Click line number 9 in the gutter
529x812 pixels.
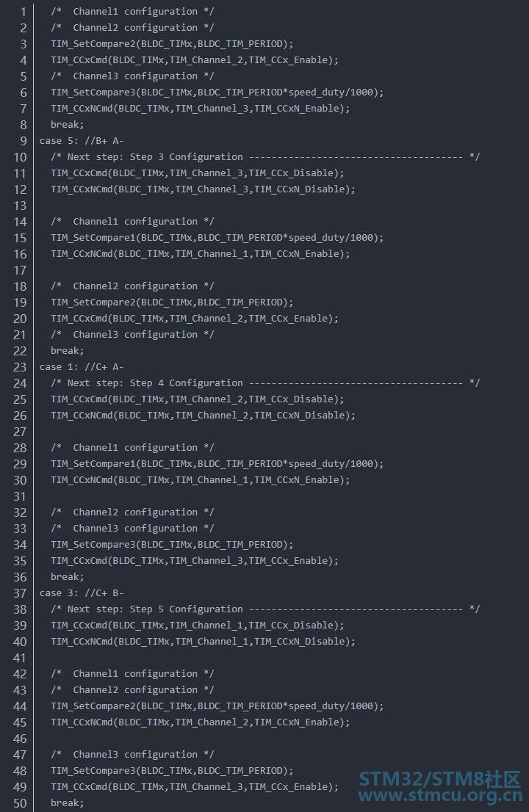[24, 141]
